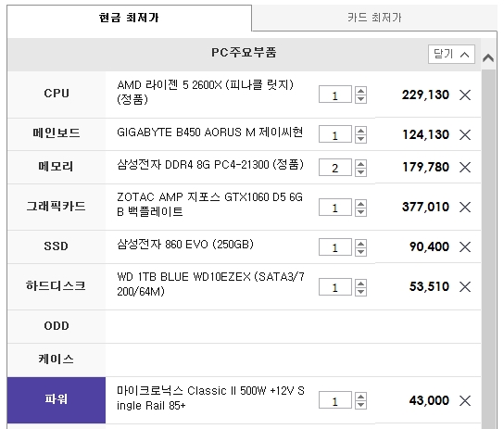Decrease 그래픽카드 quantity with down arrow
The width and height of the screenshot is (504, 429).
[360, 212]
